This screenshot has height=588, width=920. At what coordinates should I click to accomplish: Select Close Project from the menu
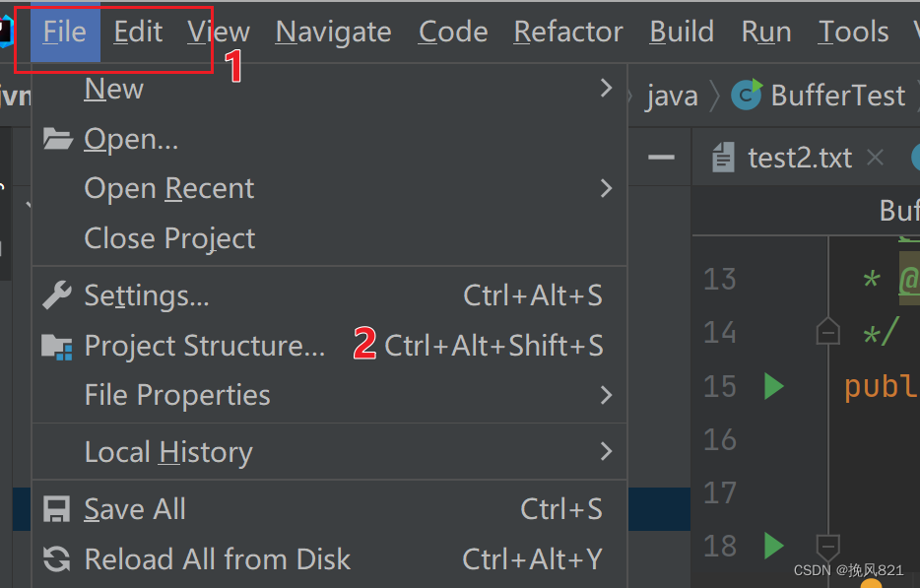tap(168, 237)
